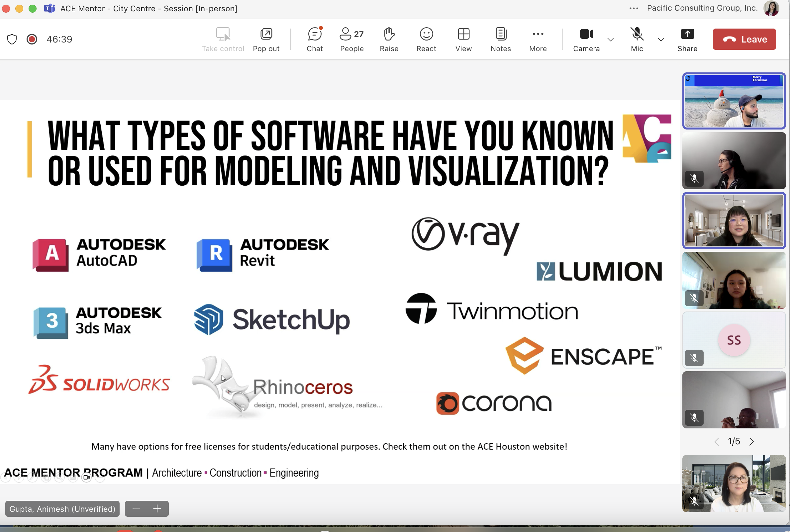This screenshot has height=532, width=790.
Task: Open the React emoji picker
Action: point(426,40)
